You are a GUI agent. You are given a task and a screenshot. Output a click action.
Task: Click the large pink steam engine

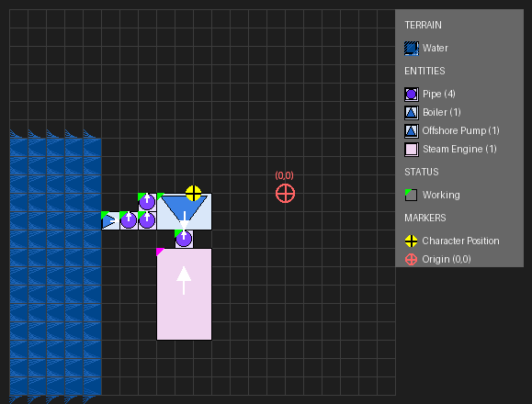(185, 294)
